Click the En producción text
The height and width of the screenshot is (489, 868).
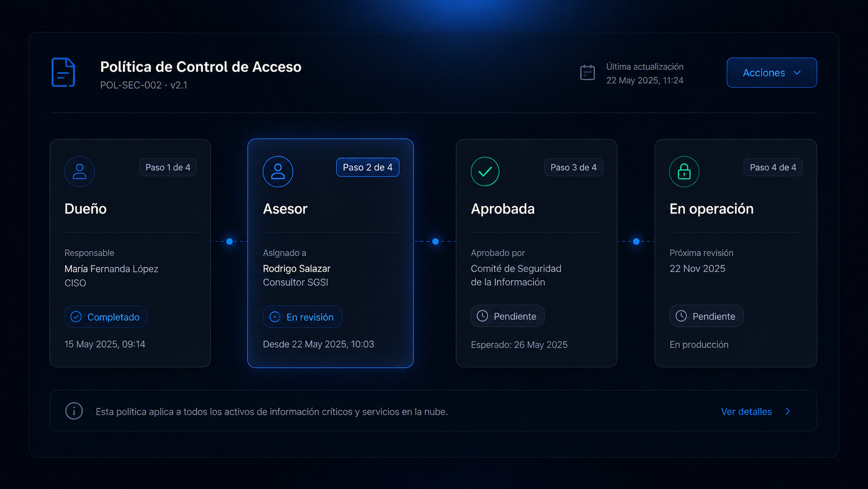(699, 345)
